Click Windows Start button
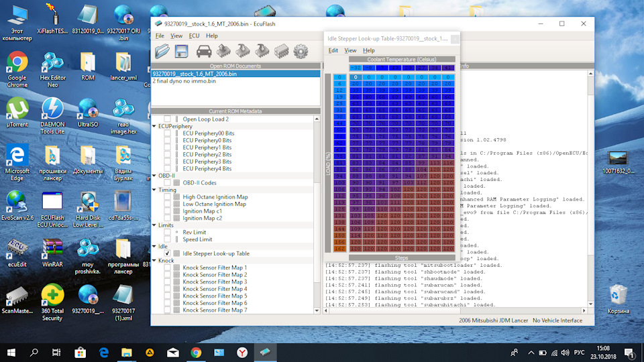The height and width of the screenshot is (362, 644). coord(11,352)
